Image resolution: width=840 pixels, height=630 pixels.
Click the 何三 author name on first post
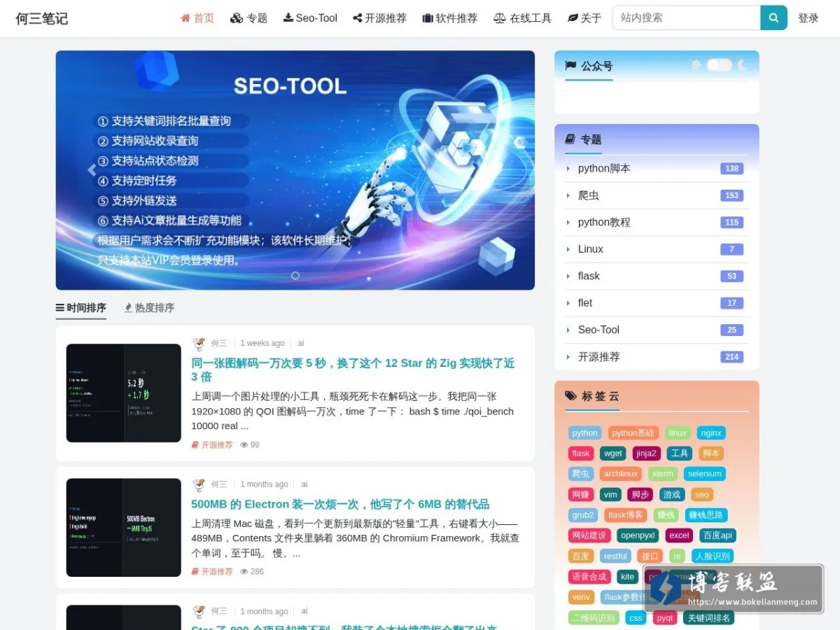[219, 344]
